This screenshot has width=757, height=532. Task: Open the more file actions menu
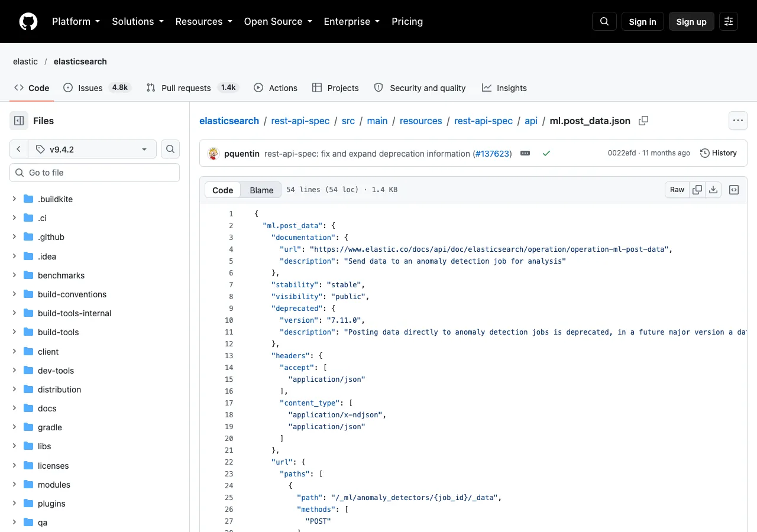[737, 121]
